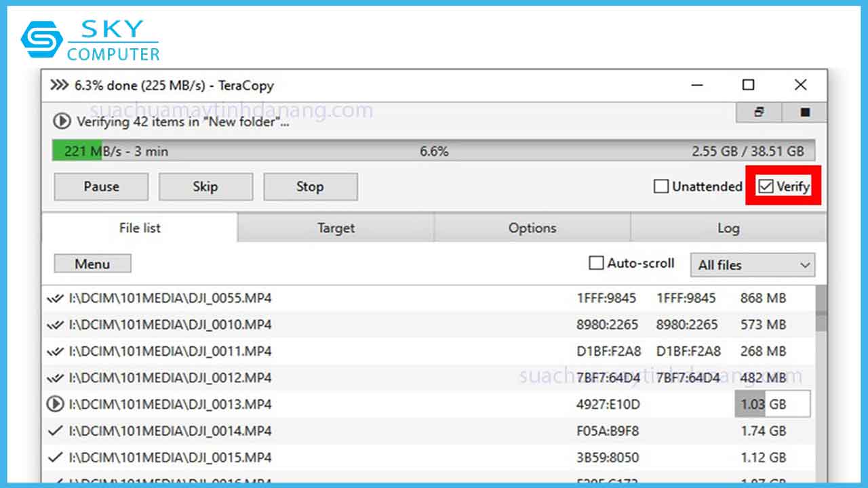The width and height of the screenshot is (868, 488).
Task: Click the source hash 4927:E10D
Action: click(x=608, y=405)
